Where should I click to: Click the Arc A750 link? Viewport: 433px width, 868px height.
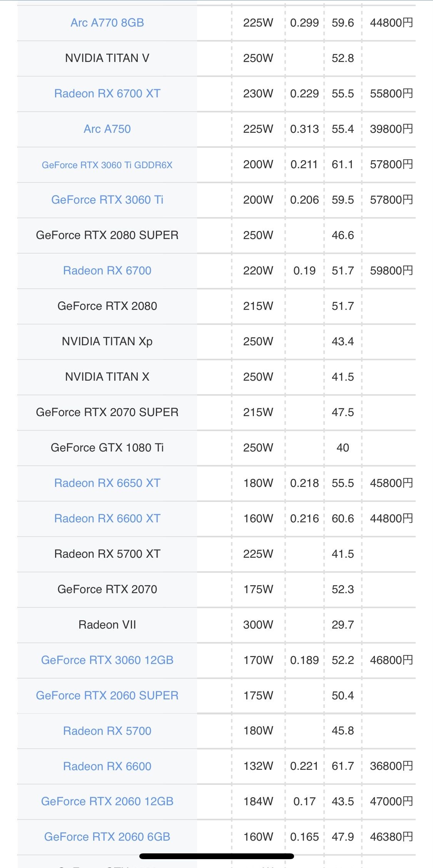coord(107,129)
